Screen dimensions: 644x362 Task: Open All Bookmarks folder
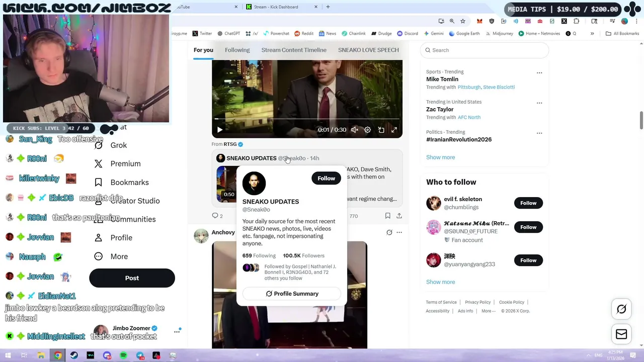[622, 34]
